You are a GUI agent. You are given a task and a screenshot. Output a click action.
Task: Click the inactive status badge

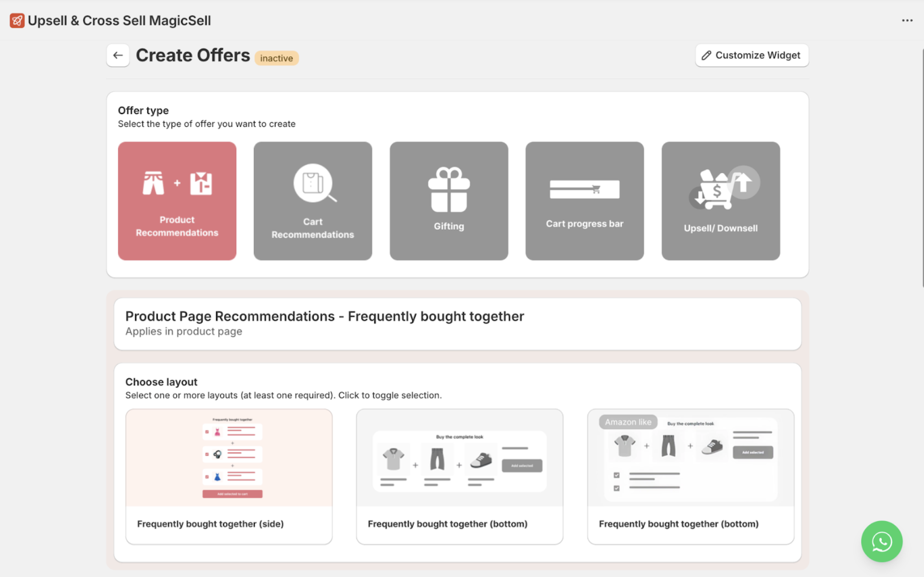276,58
